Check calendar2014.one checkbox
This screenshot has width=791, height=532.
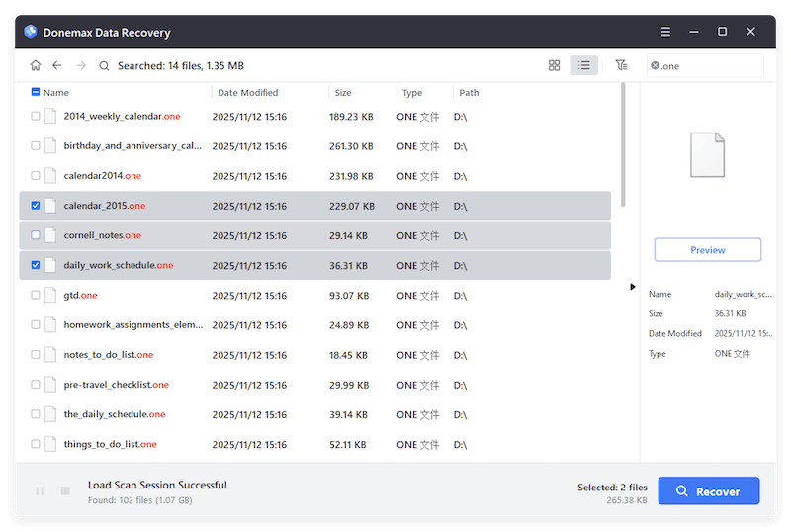(36, 176)
